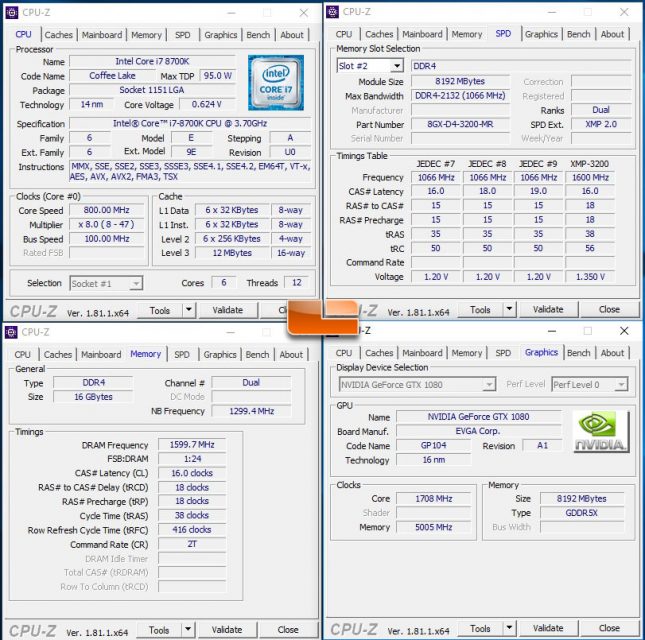Click the CPU-Z title icon of the CPU window

coord(12,12)
